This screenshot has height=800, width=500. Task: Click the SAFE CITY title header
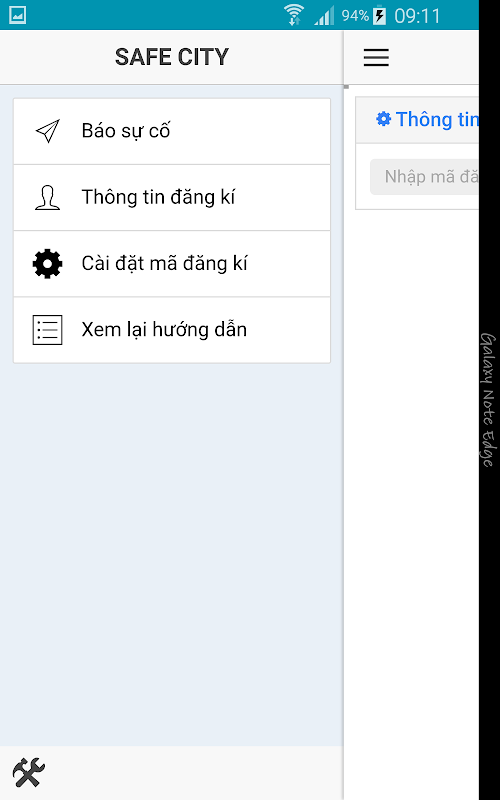pos(172,57)
